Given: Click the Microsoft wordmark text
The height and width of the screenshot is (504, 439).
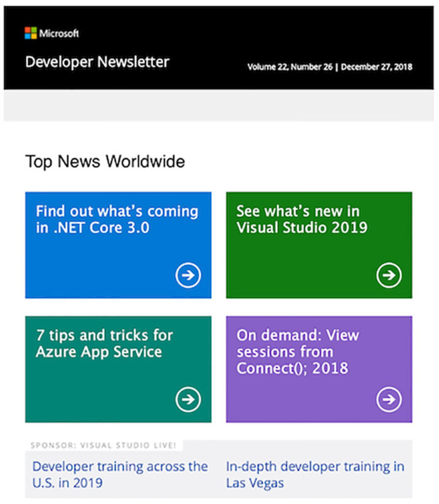Looking at the screenshot, I should tap(59, 33).
